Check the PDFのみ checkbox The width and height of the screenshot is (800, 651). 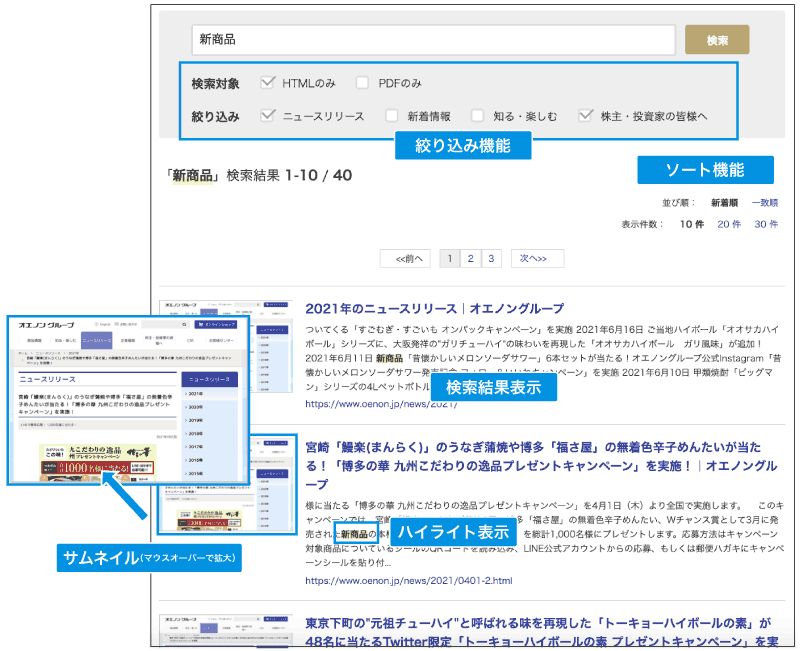362,83
